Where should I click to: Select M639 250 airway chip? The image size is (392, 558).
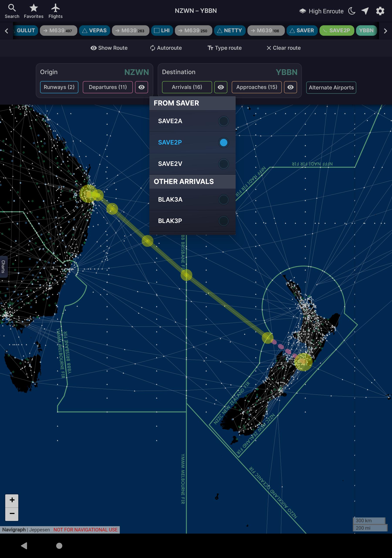(194, 30)
